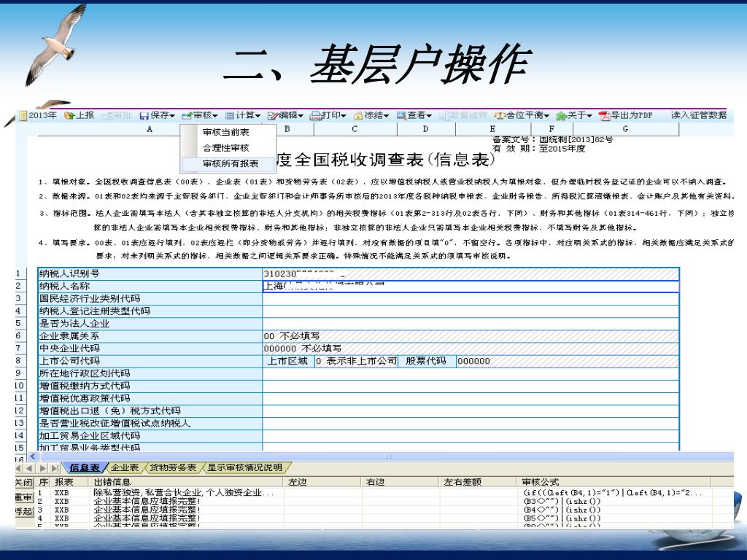Switch to the 货物劳务表 sheet tab
The height and width of the screenshot is (560, 747).
[x=173, y=468]
